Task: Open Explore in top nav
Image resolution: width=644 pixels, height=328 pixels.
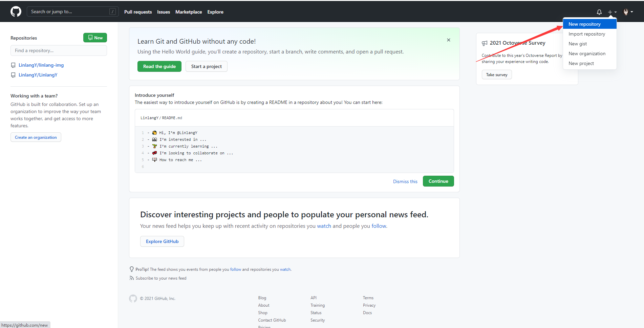Action: pyautogui.click(x=215, y=12)
